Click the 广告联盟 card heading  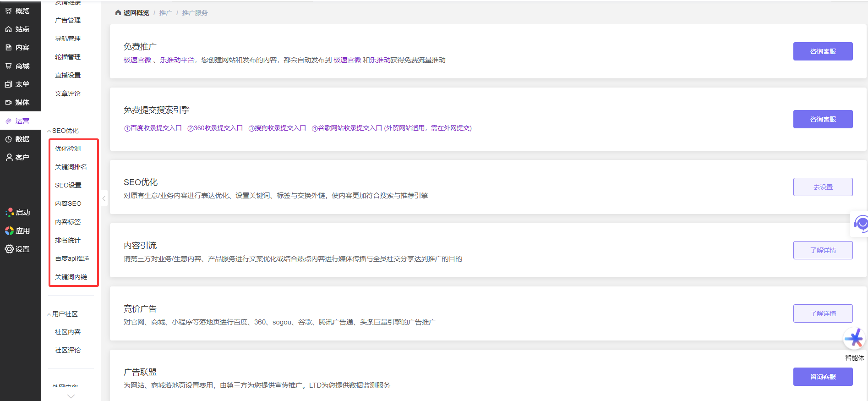pos(140,372)
